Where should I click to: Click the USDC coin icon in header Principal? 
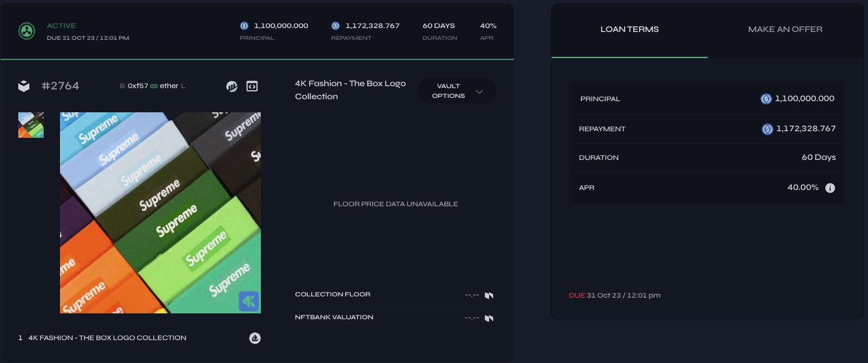click(x=245, y=26)
